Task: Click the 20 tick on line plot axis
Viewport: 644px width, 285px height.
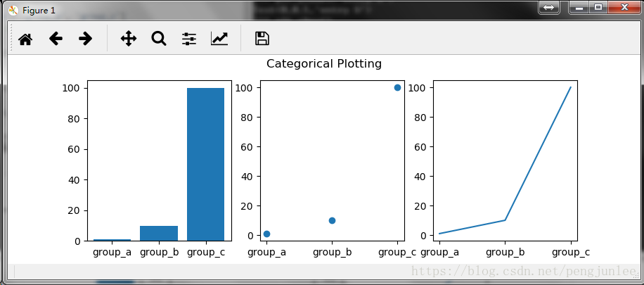Action: tap(420, 206)
